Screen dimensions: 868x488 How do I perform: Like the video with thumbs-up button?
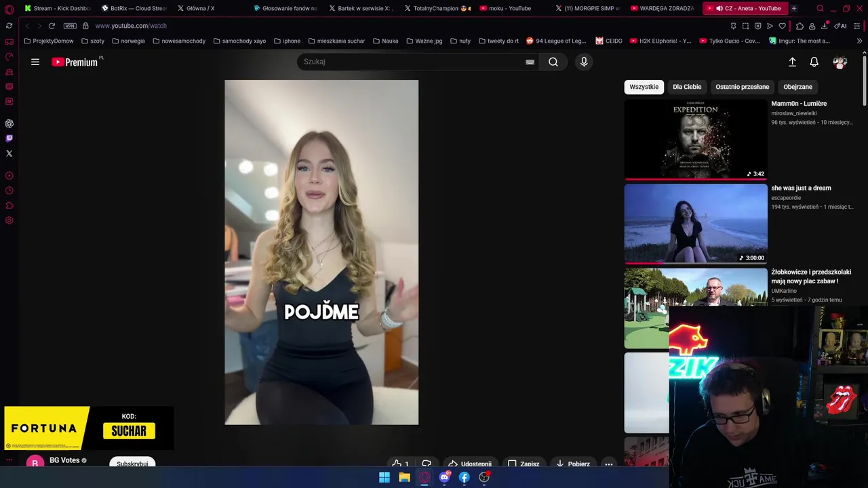pos(400,464)
